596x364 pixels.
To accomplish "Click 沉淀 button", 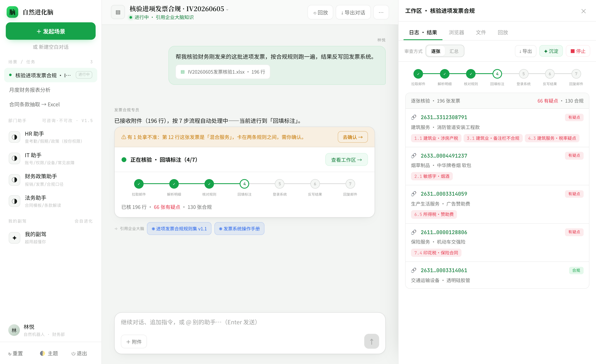I will pyautogui.click(x=551, y=51).
